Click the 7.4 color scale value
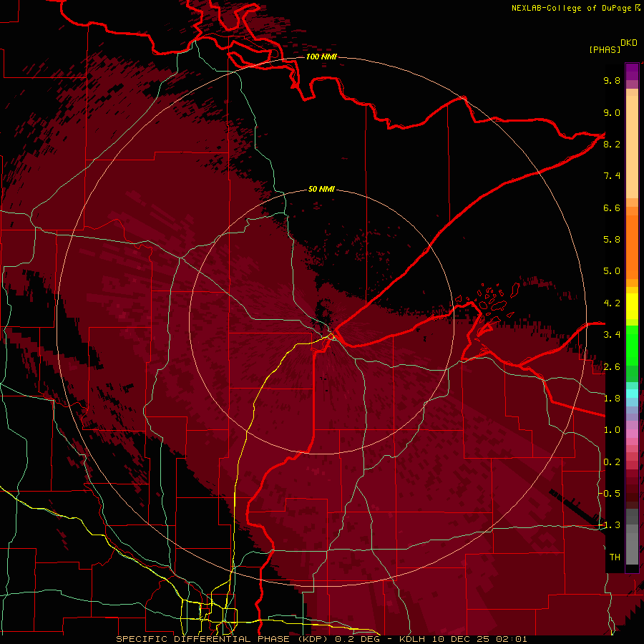 tap(612, 176)
